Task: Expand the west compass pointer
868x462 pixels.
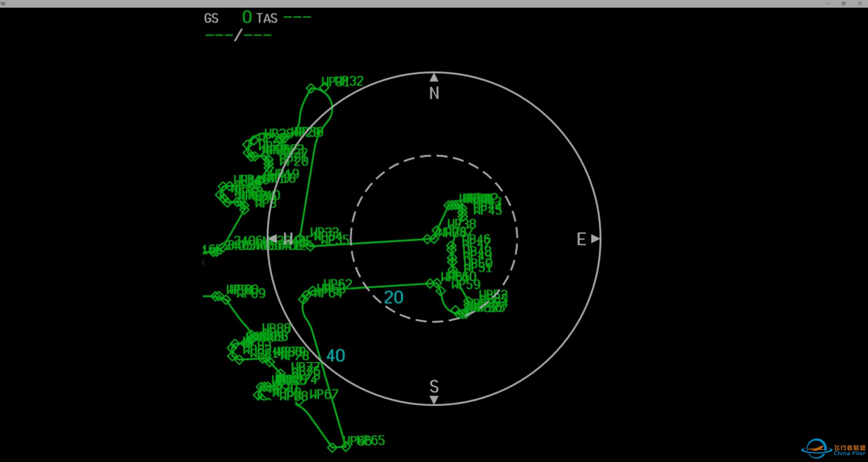Action: tap(273, 239)
